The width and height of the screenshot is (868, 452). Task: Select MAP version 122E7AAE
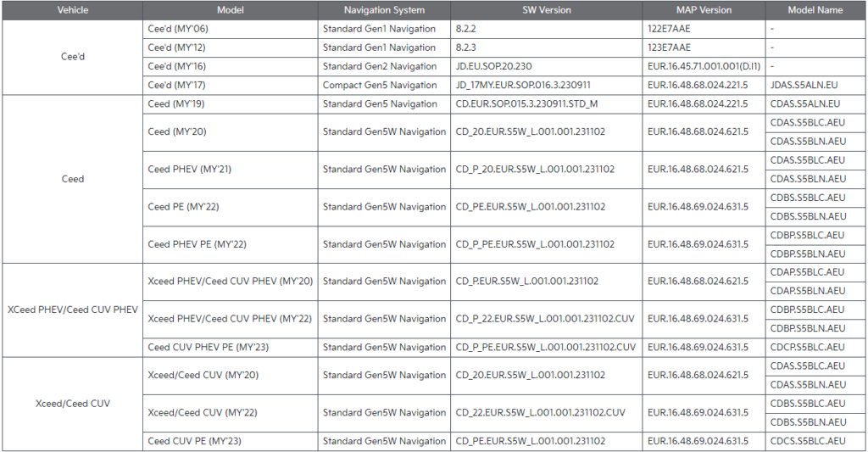point(704,29)
